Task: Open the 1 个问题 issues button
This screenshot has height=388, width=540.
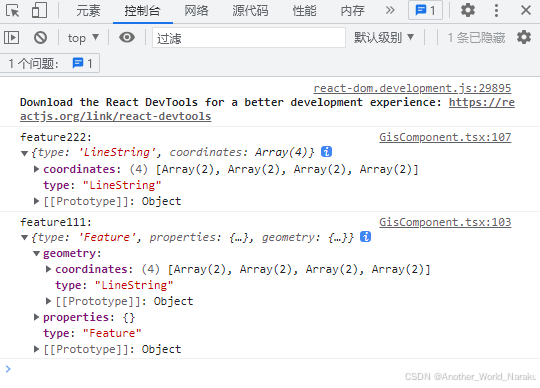Action: click(50, 63)
